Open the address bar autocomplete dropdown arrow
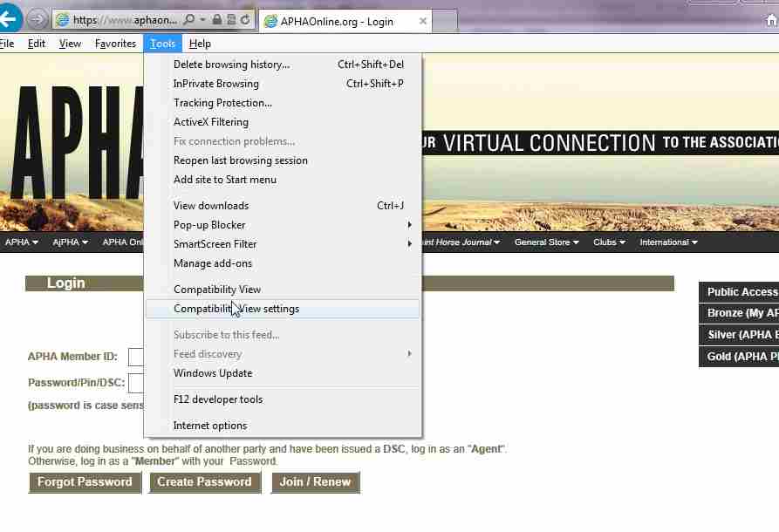Screen dimensions: 779x532 tap(202, 20)
